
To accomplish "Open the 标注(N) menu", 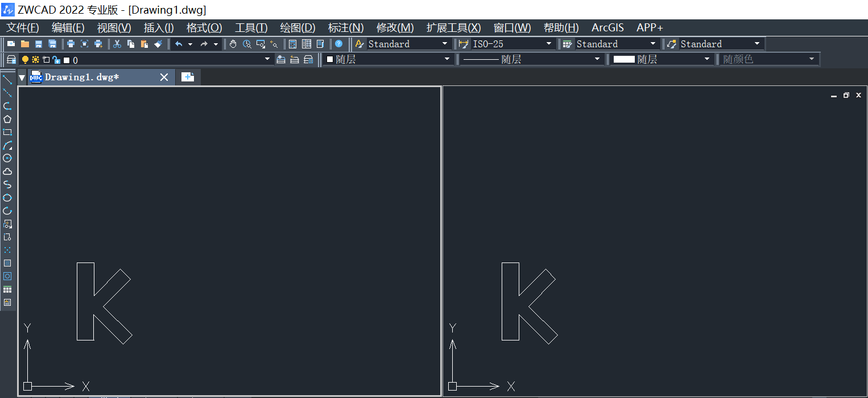I will (346, 27).
